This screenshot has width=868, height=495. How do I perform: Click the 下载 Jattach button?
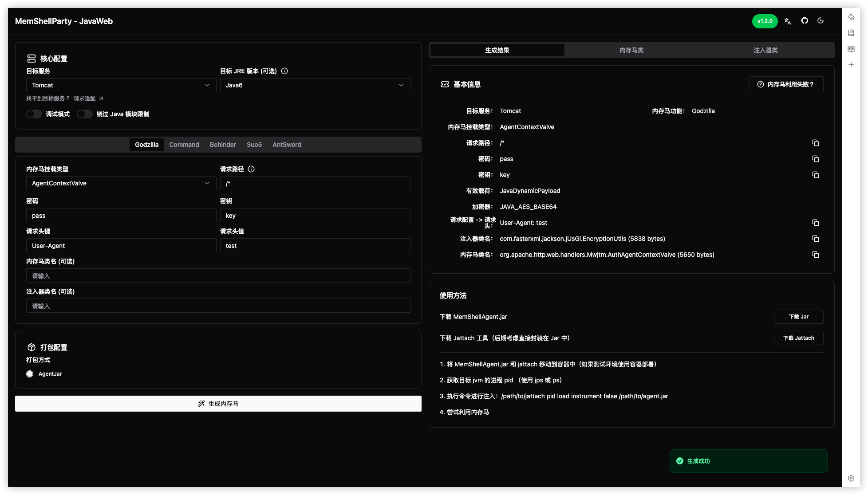click(799, 338)
